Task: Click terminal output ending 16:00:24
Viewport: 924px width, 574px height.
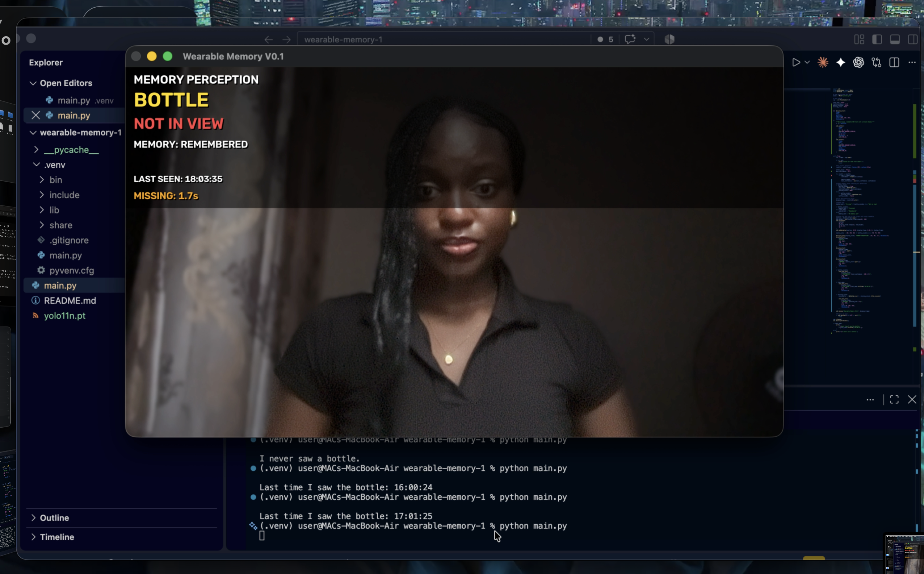Action: pos(345,487)
